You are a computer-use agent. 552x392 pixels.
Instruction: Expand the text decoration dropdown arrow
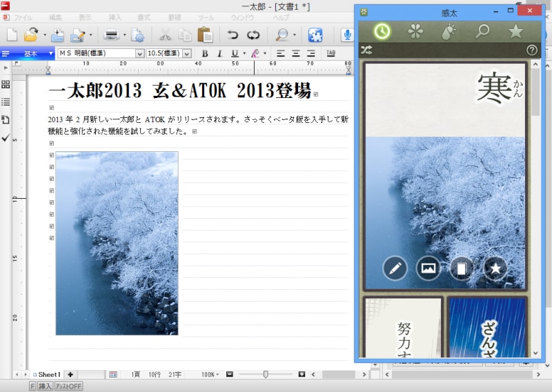(265, 54)
